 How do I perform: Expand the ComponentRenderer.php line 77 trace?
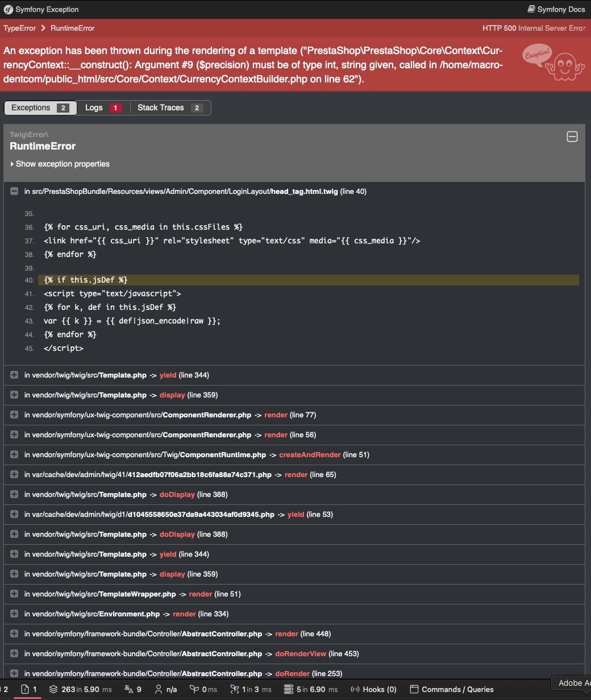click(x=14, y=415)
